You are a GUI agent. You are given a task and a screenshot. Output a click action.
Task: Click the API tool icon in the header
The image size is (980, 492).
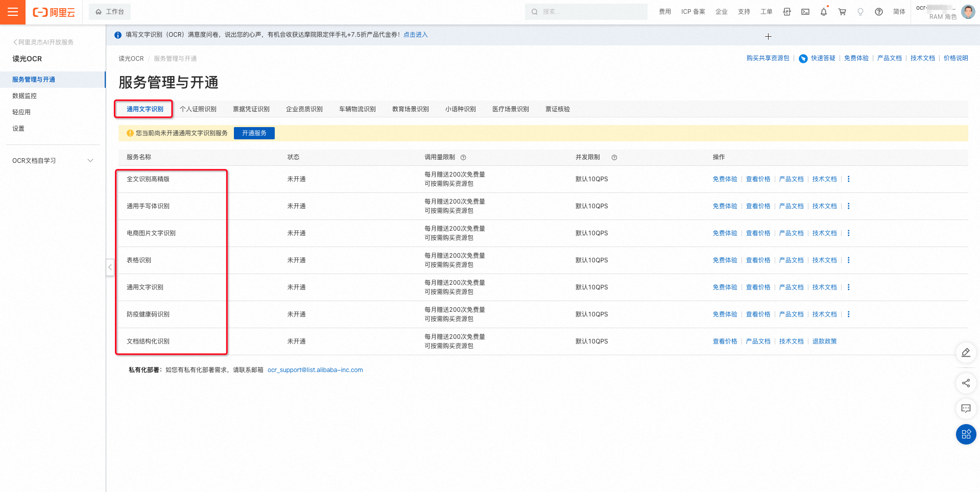pyautogui.click(x=787, y=12)
